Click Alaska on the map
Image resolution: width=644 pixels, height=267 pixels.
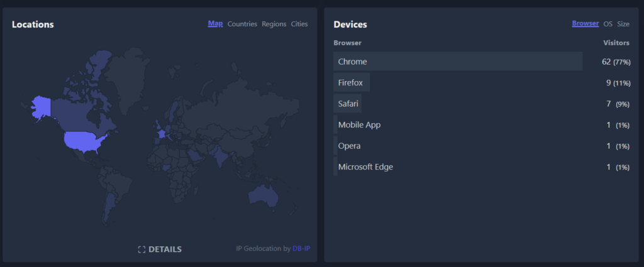(41, 107)
